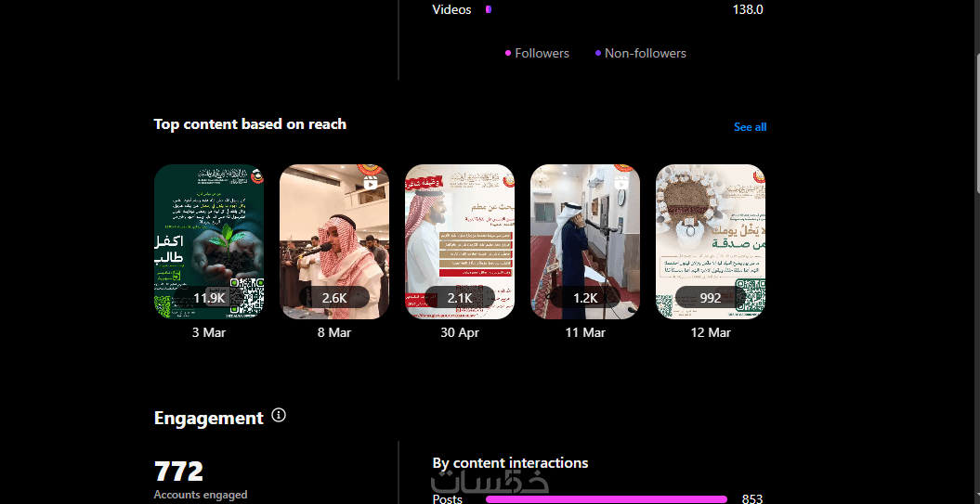Click the Engagement info icon

point(280,415)
